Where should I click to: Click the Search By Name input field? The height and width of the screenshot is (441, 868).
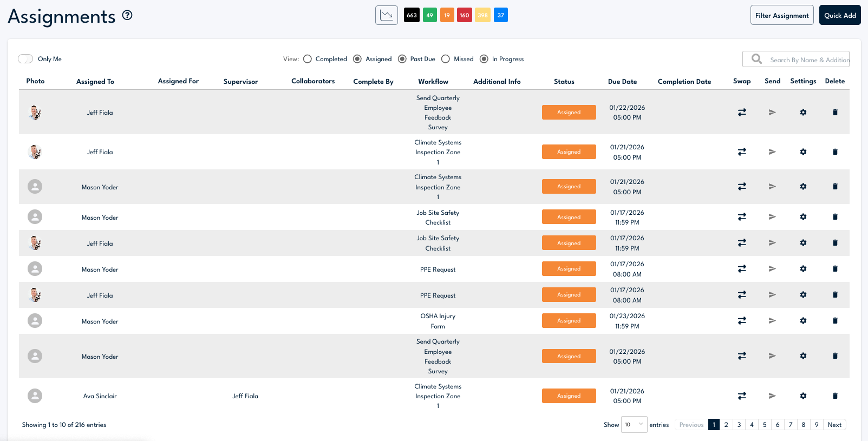809,60
